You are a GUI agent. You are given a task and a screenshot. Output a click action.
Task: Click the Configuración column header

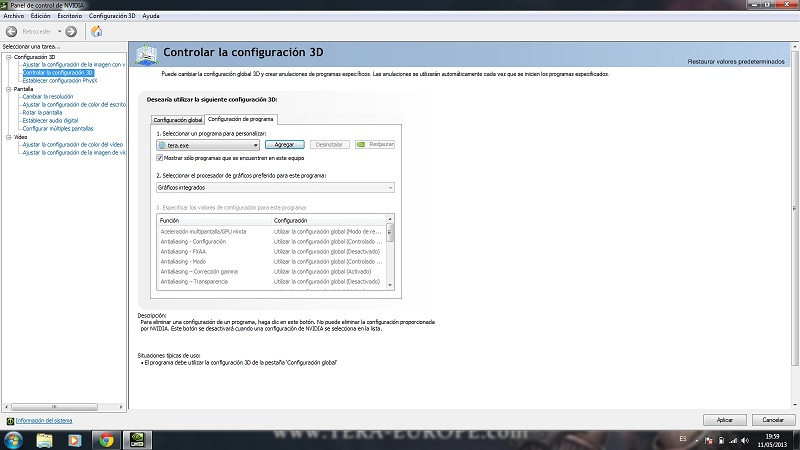pos(328,220)
